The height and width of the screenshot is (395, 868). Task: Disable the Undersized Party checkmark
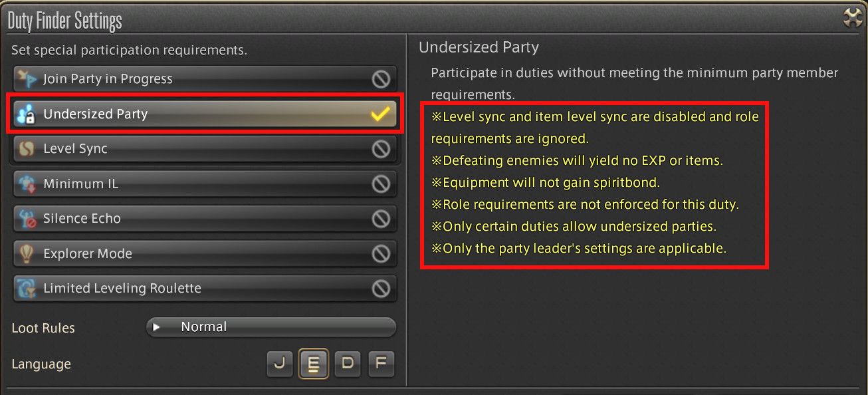380,114
